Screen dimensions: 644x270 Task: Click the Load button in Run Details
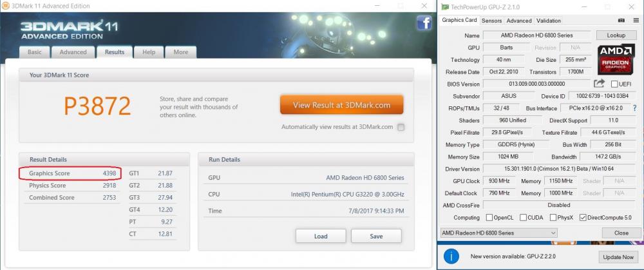point(321,236)
